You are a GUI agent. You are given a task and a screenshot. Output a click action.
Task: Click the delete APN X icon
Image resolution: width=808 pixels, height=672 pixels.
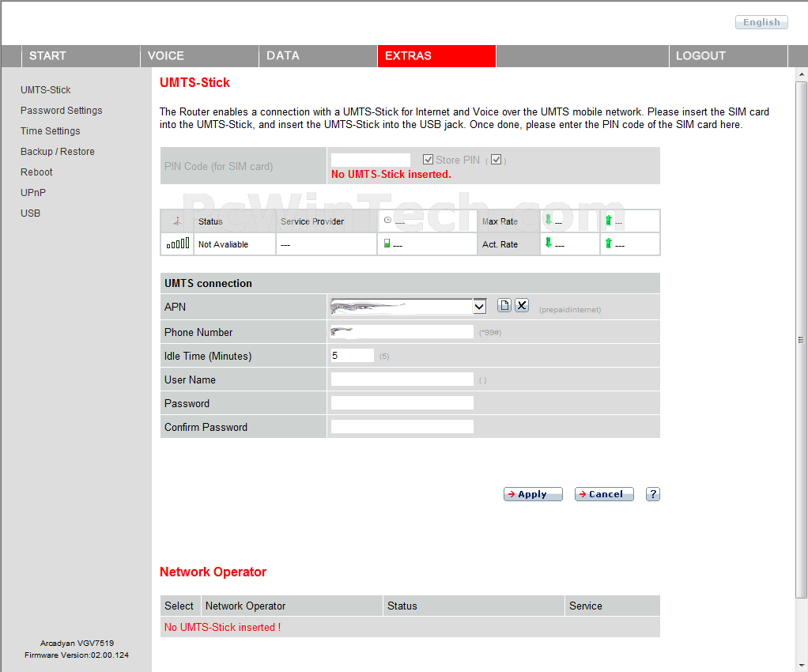click(522, 306)
